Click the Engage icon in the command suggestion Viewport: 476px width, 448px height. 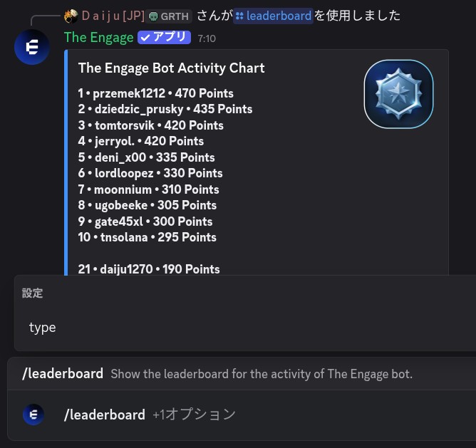(33, 415)
